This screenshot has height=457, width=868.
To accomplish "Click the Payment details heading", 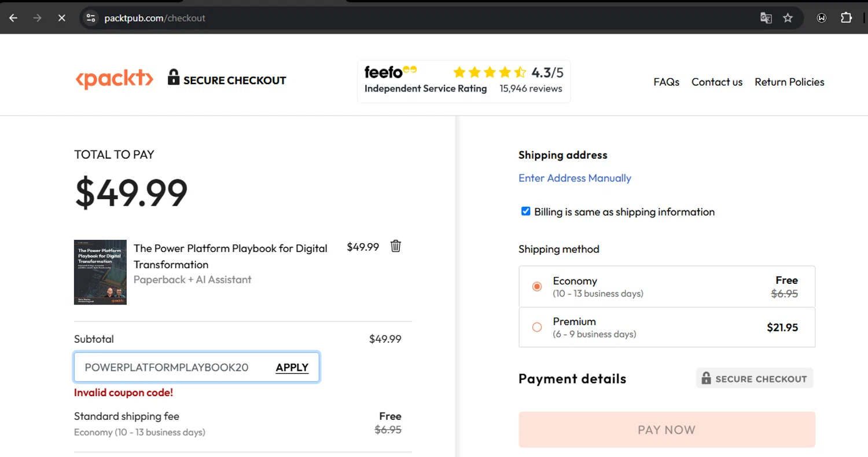I will 572,379.
